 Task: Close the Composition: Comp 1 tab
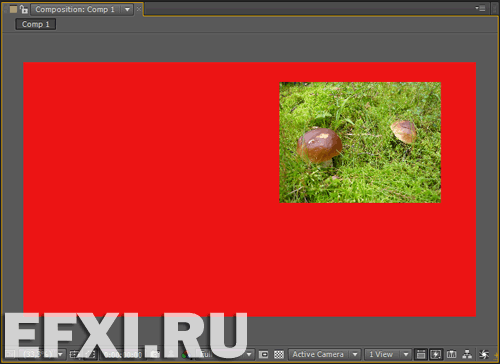coord(139,9)
